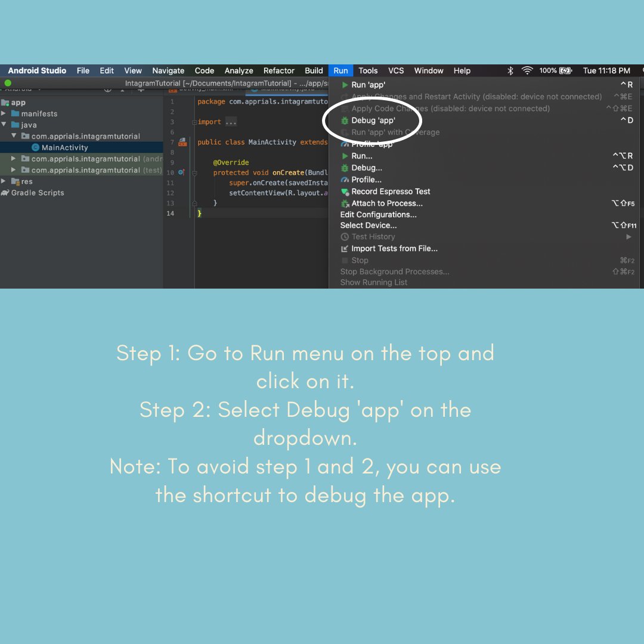Open the File menu
The height and width of the screenshot is (644, 644).
[x=83, y=70]
